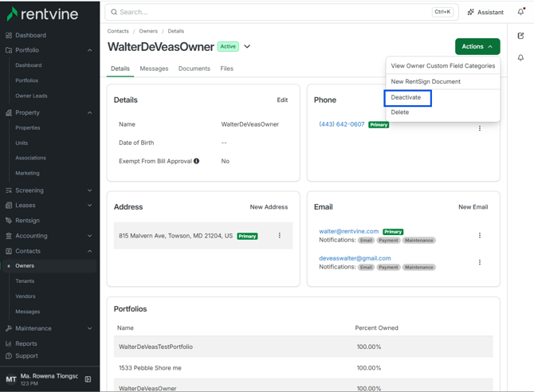
Task: Open Marketing in sidebar
Action: [27, 174]
